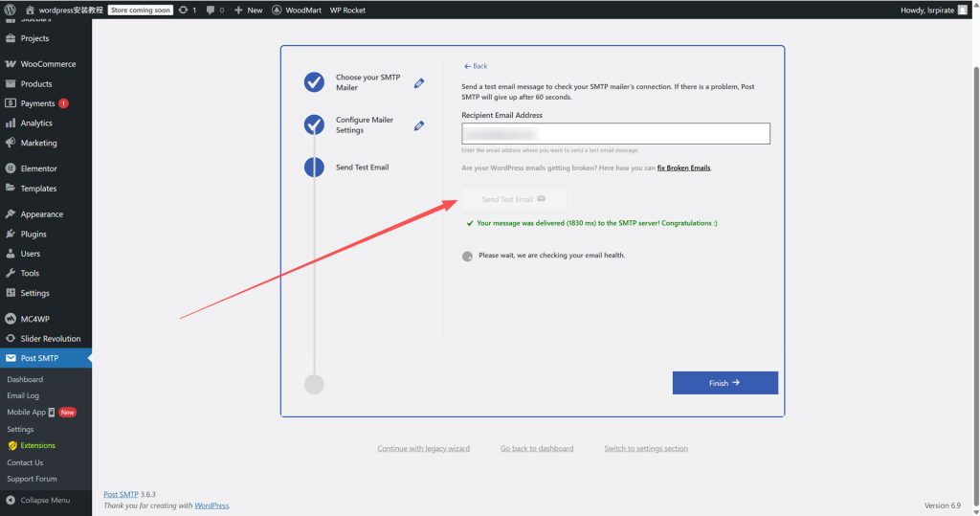Click the Recipient Email Address field

[x=615, y=134]
